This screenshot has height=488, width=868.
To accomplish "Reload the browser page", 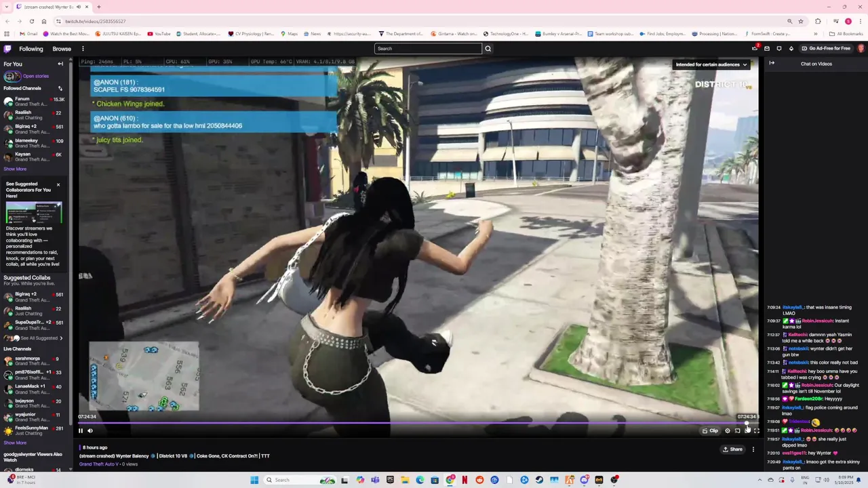I will (31, 21).
